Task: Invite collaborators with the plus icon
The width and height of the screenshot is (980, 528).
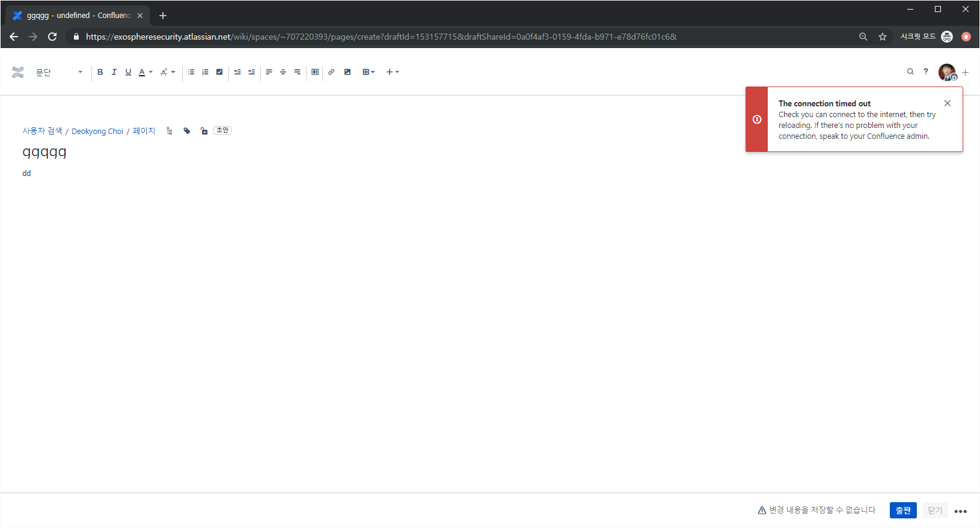Action: (966, 72)
